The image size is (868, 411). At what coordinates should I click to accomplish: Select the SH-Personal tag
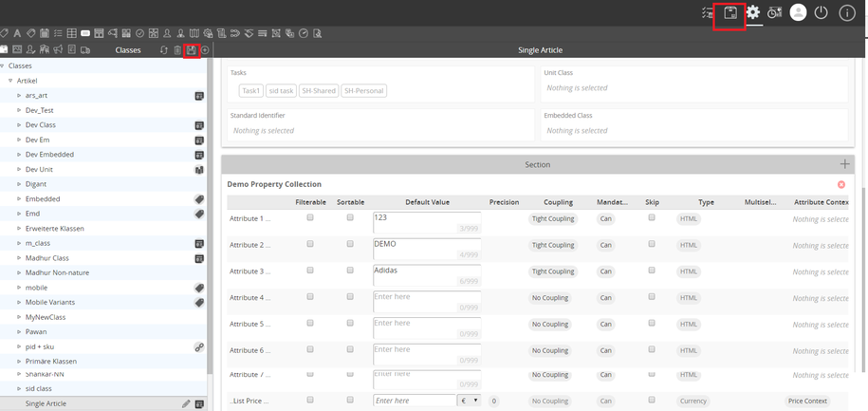[x=363, y=91]
